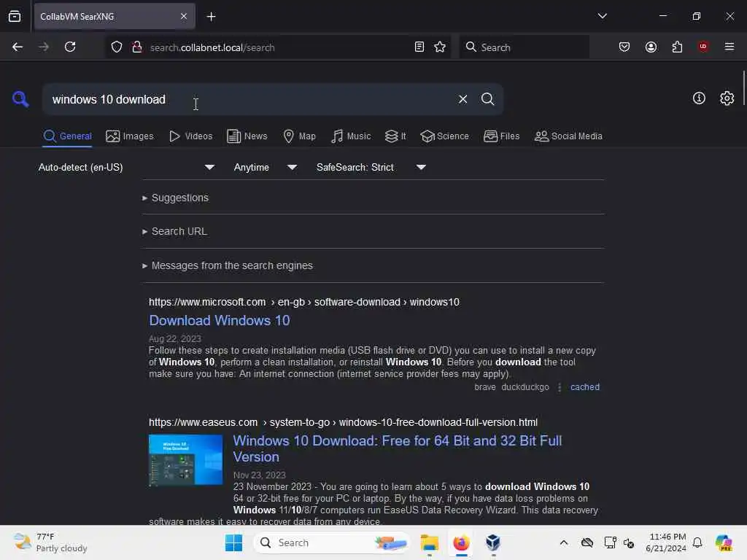Open the extensions puzzle icon
Screen dimensions: 747x560
pos(677,47)
